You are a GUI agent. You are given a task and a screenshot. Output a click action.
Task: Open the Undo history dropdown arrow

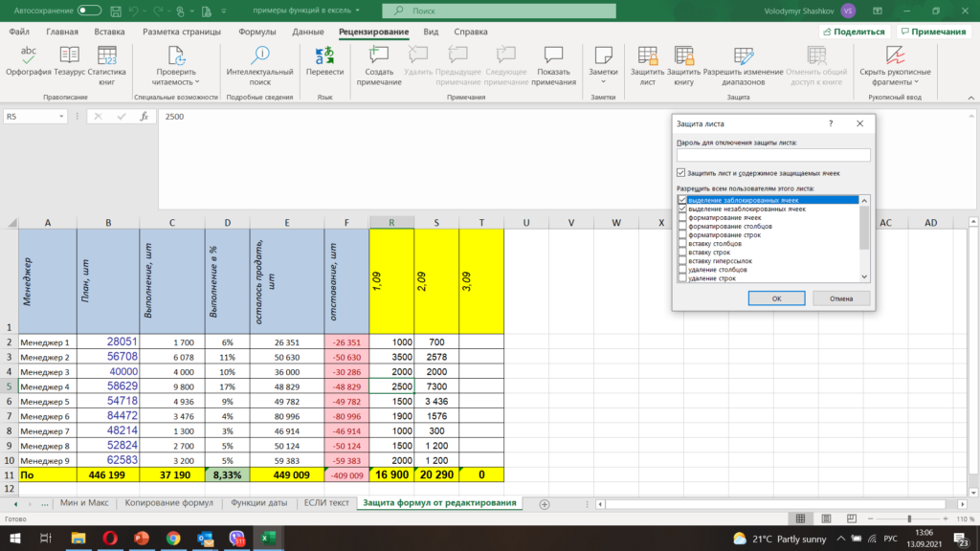[x=145, y=11]
